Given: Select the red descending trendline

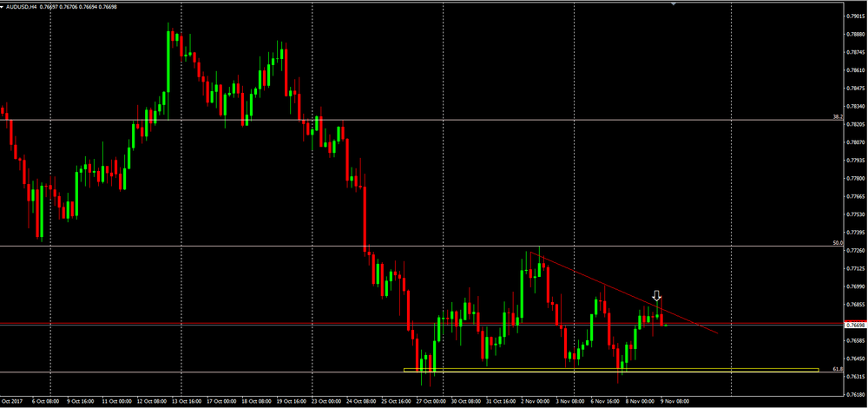Looking at the screenshot, I should 624,293.
